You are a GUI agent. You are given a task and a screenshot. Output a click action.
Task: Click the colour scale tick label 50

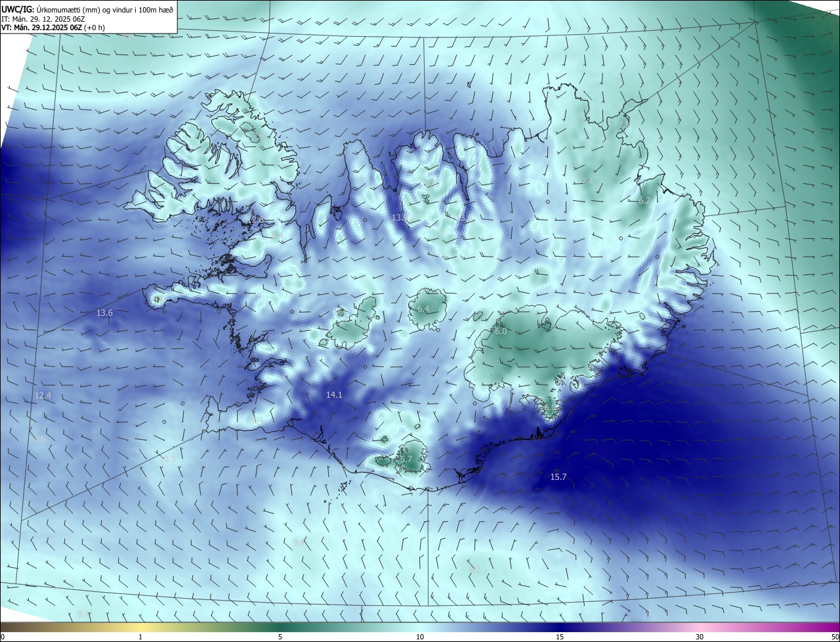click(835, 637)
